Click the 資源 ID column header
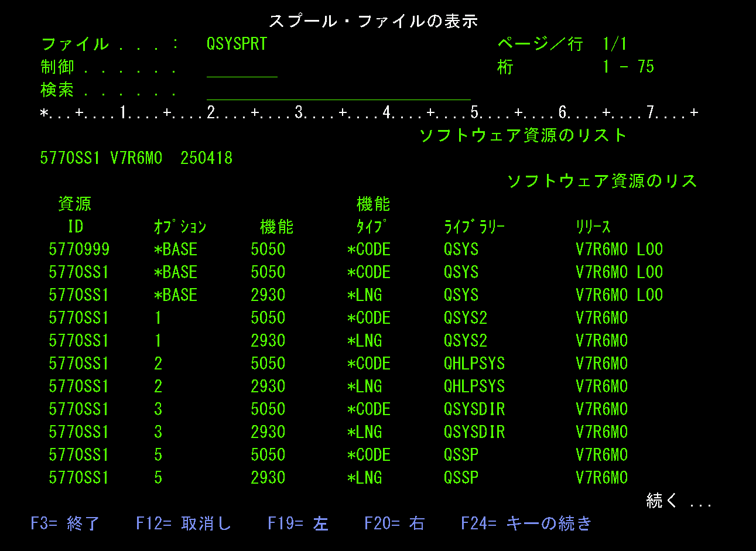 [75, 215]
